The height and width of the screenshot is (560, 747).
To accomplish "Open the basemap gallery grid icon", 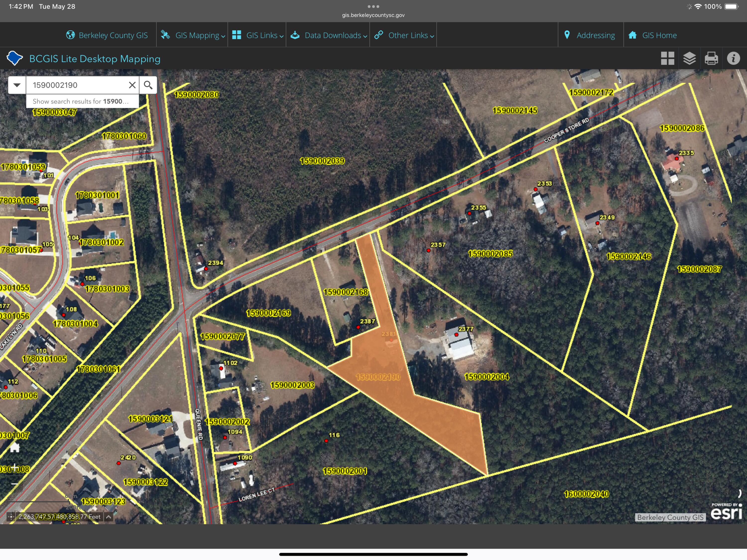I will 667,59.
